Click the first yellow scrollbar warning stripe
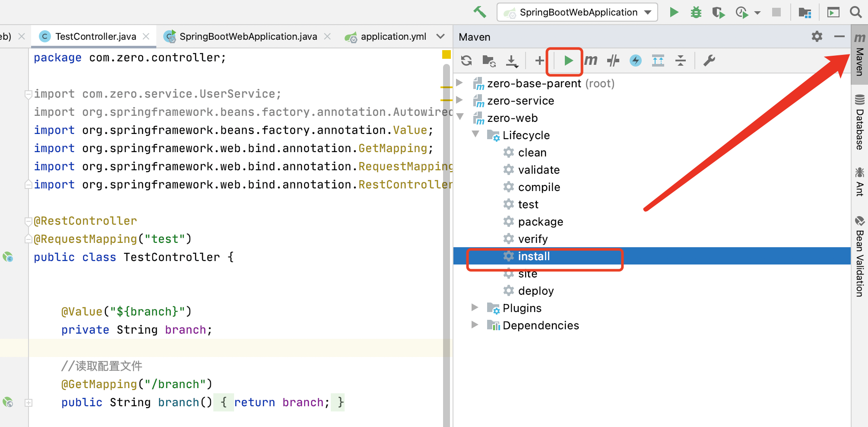The width and height of the screenshot is (868, 427). (x=446, y=87)
